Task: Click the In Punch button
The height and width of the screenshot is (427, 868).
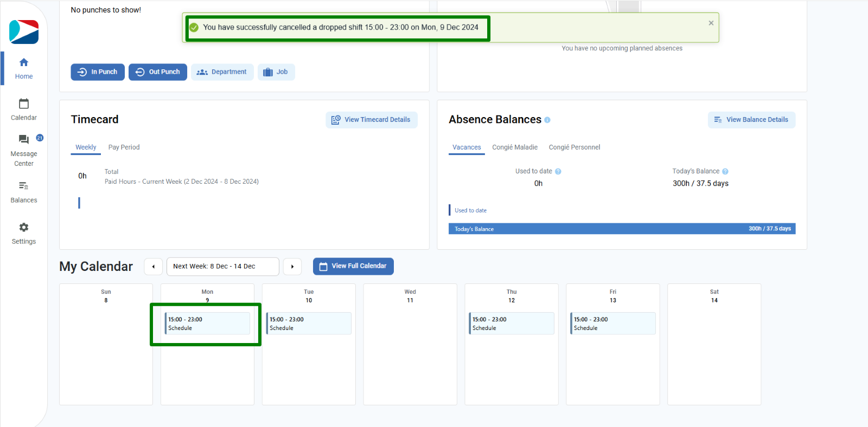Action: click(98, 72)
